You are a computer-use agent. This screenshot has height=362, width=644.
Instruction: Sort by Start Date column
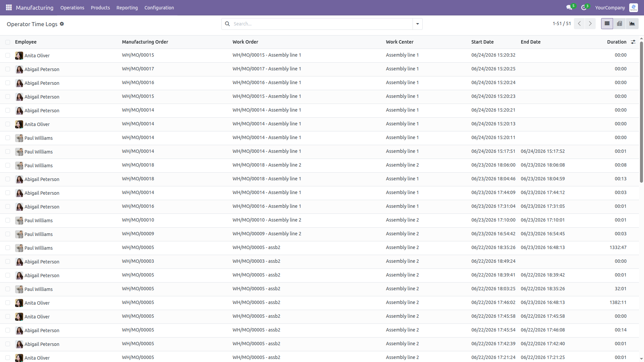coord(482,42)
